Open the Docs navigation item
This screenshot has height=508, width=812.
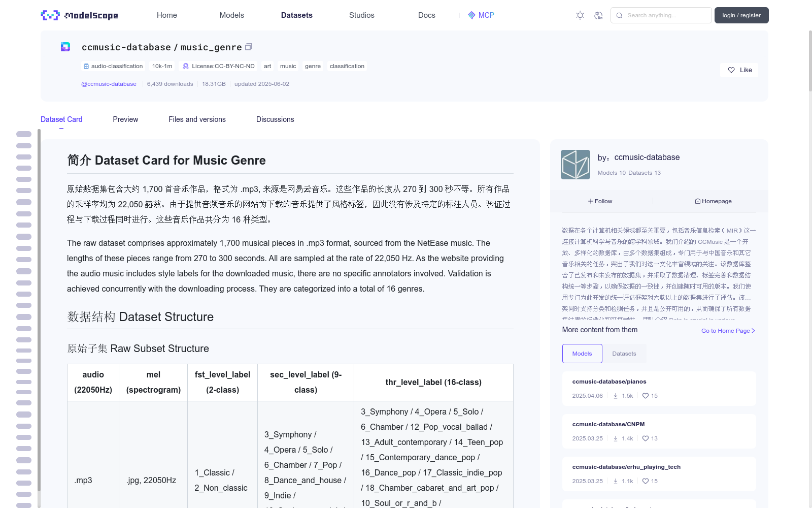[427, 15]
